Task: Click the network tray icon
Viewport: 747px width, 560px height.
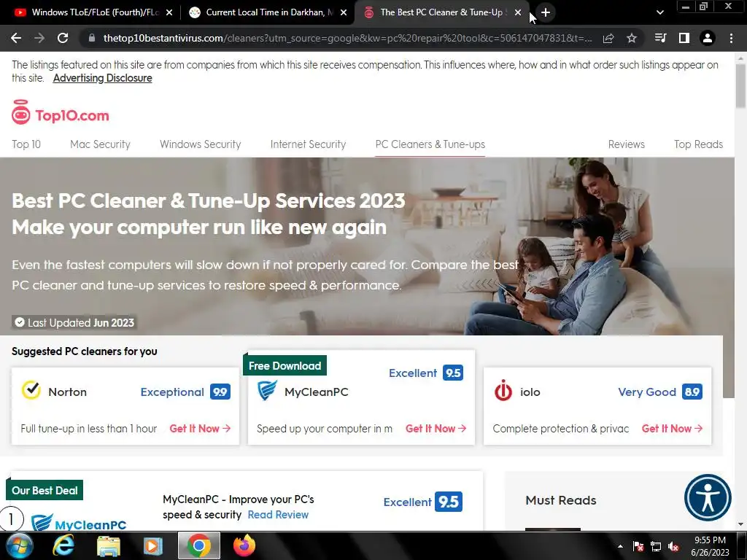Action: tap(656, 547)
